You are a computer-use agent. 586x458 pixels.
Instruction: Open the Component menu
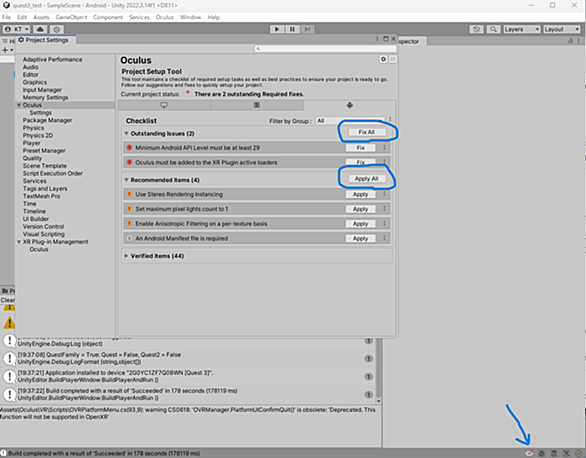(108, 17)
